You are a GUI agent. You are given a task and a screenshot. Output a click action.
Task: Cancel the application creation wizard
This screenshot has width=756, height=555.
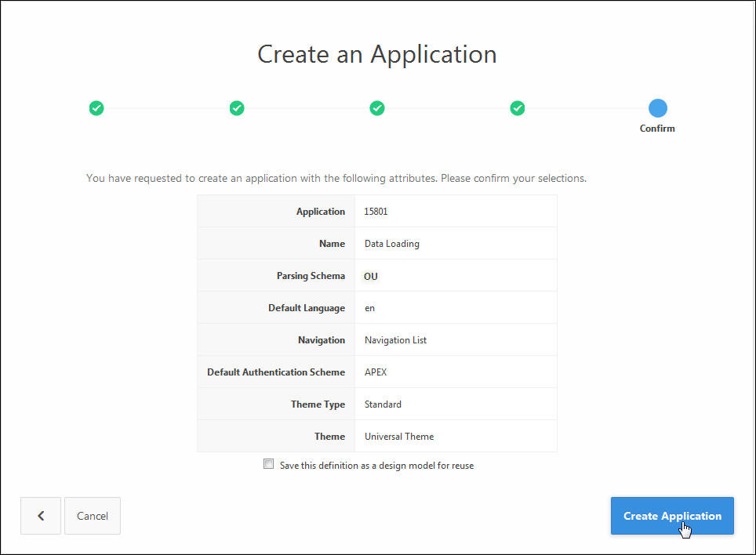coord(93,516)
